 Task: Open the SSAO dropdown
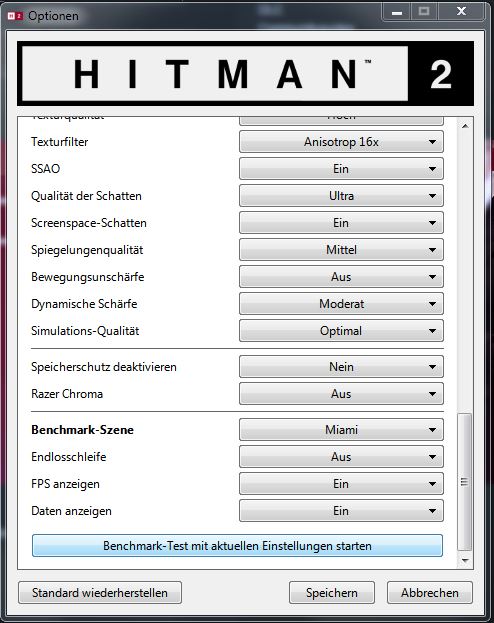point(341,169)
